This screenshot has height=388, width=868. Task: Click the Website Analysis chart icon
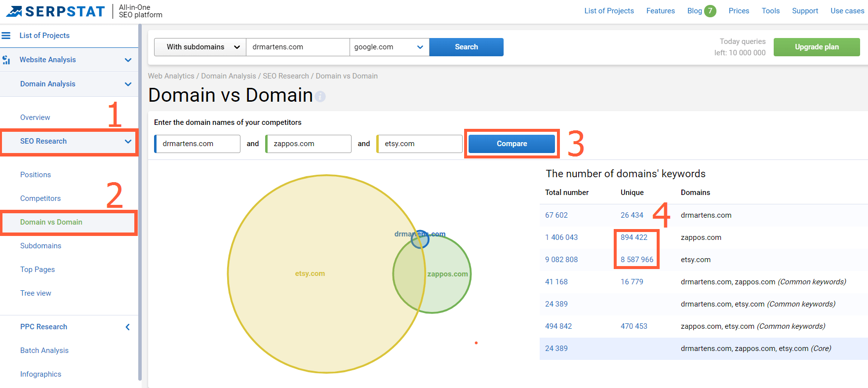6,60
